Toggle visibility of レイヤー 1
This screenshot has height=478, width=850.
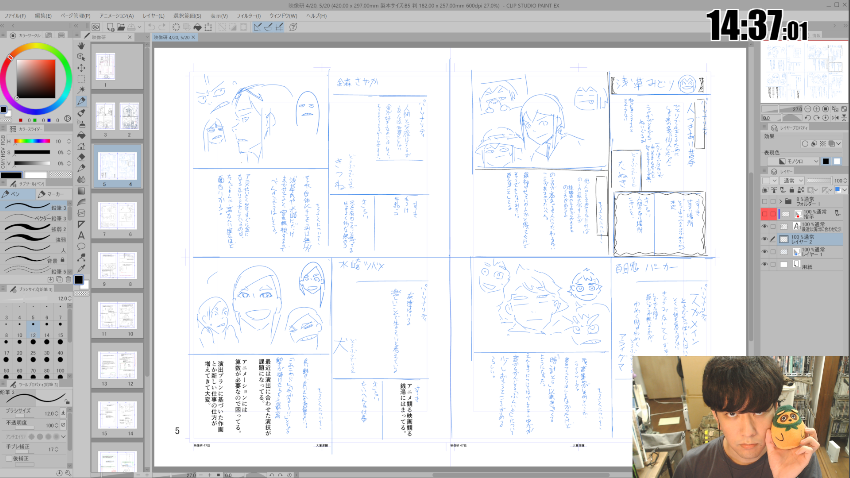(764, 252)
